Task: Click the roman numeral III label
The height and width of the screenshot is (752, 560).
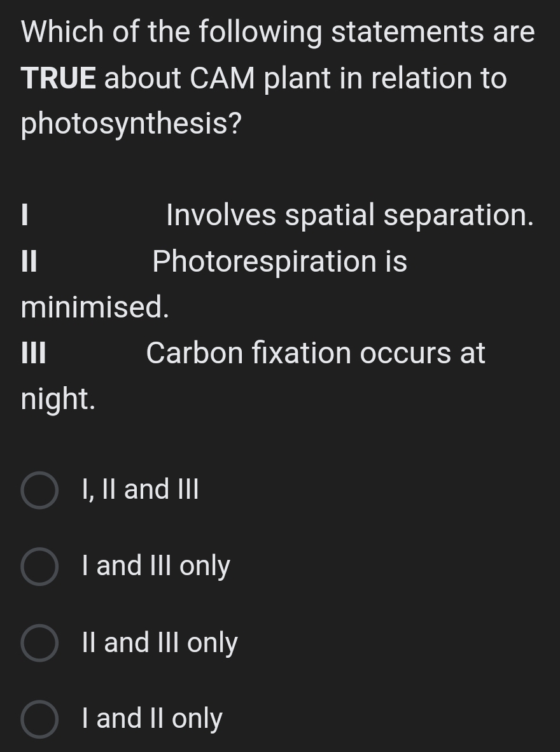Action: (x=33, y=353)
